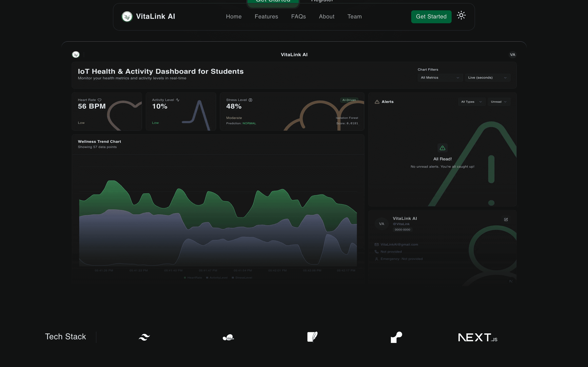Expand the All Types alerts filter

tap(471, 102)
